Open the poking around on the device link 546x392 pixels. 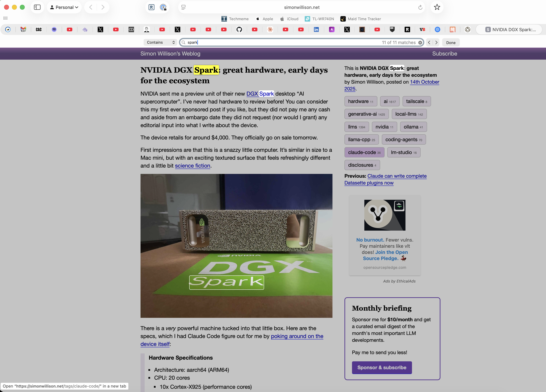(297, 336)
